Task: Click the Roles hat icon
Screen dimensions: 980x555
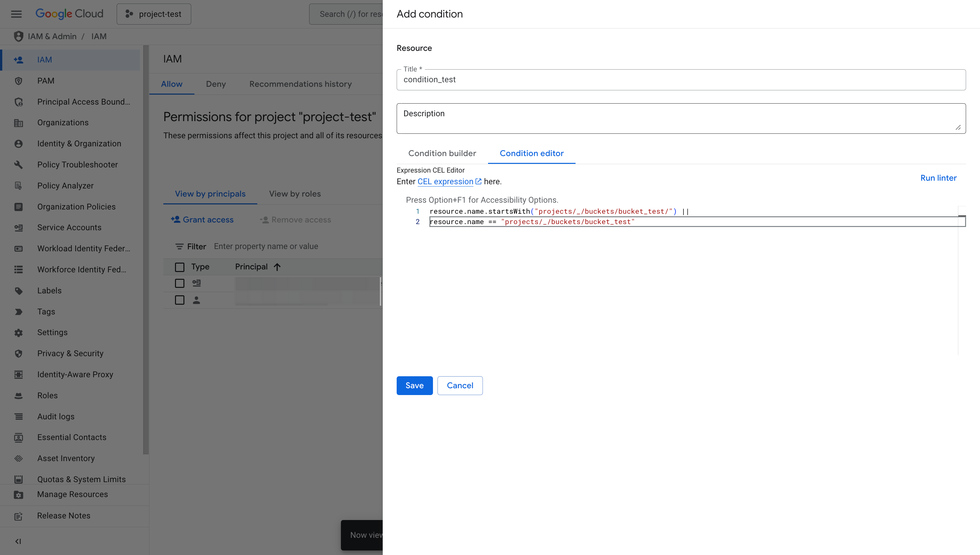Action: tap(18, 396)
